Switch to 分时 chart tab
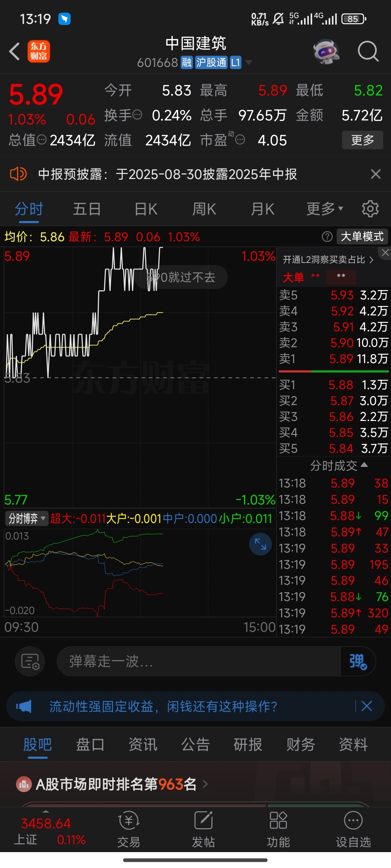Image resolution: width=391 pixels, height=868 pixels. tap(29, 209)
